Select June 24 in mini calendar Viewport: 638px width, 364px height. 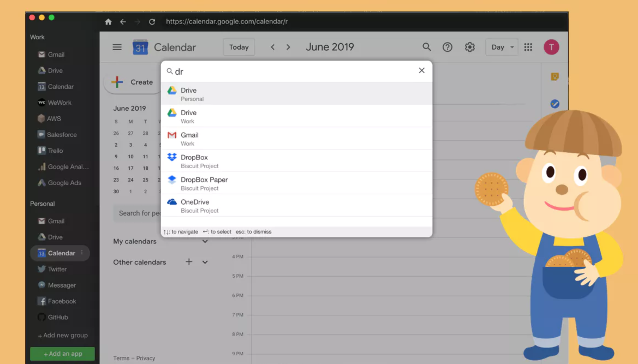click(131, 180)
